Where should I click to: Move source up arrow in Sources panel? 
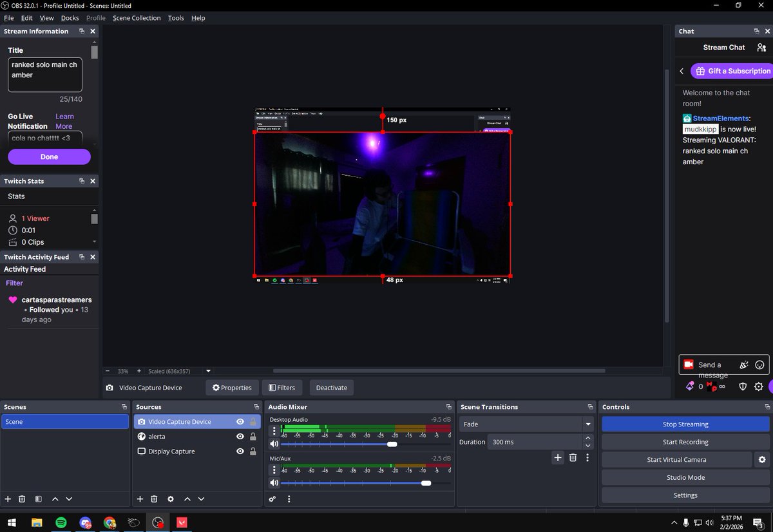point(187,499)
